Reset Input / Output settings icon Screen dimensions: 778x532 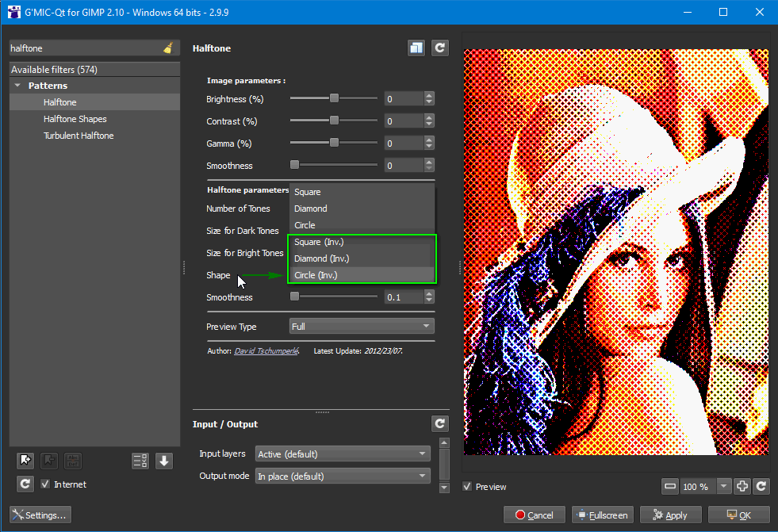[x=439, y=423]
